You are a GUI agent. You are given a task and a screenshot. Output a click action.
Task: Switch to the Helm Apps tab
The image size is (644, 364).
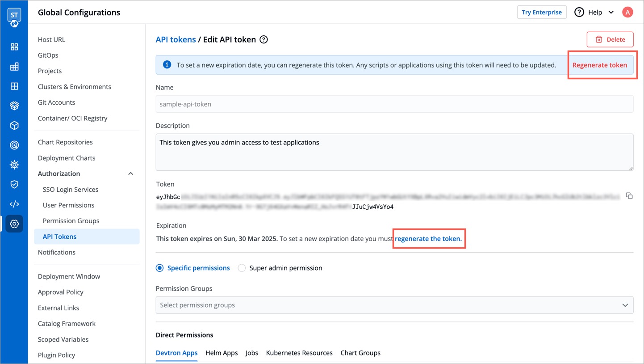click(x=222, y=353)
